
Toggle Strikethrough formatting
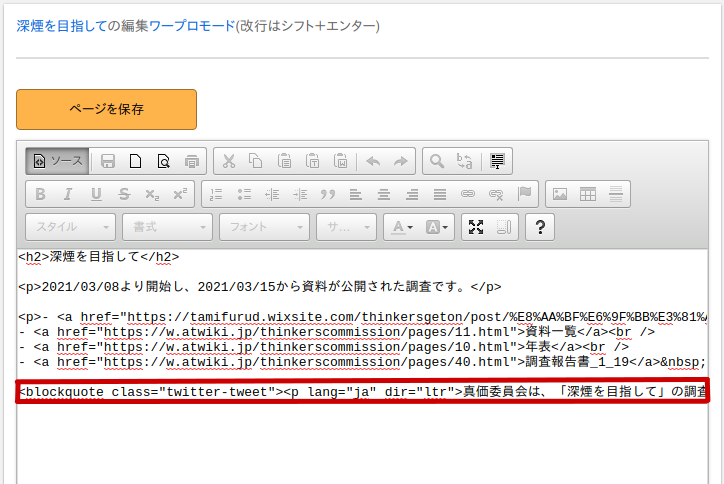tap(124, 194)
